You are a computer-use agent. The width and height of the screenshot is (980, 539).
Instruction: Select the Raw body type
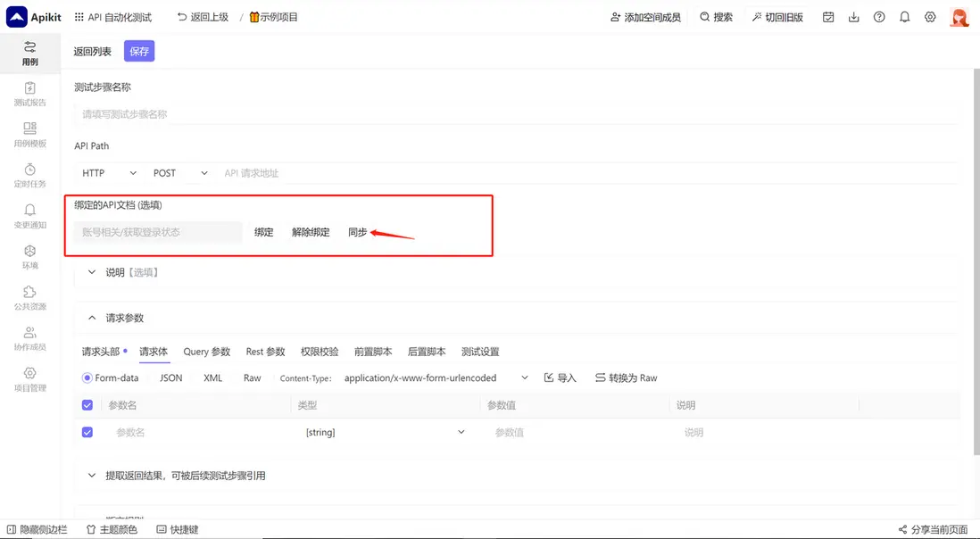click(x=253, y=377)
